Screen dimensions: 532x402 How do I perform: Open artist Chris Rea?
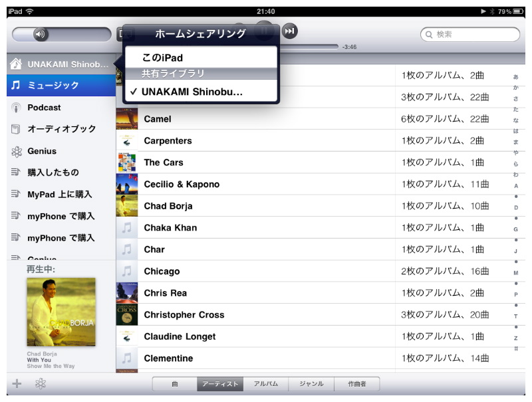pyautogui.click(x=321, y=293)
